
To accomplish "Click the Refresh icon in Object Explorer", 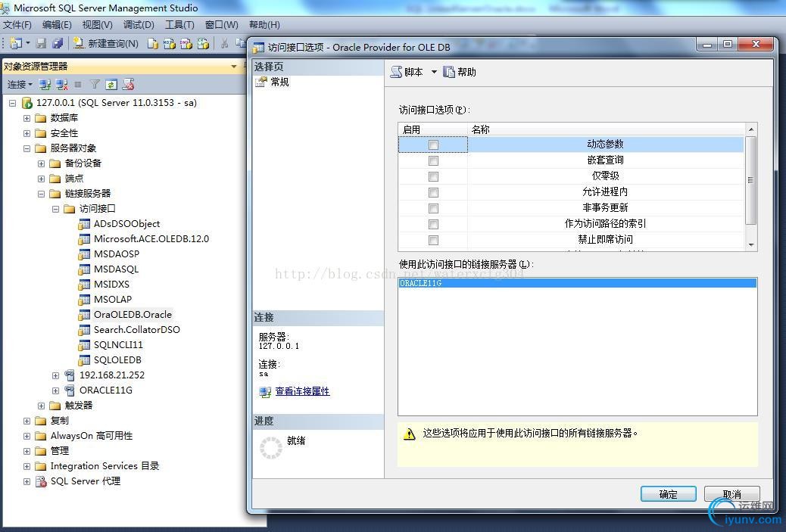I will pos(111,85).
